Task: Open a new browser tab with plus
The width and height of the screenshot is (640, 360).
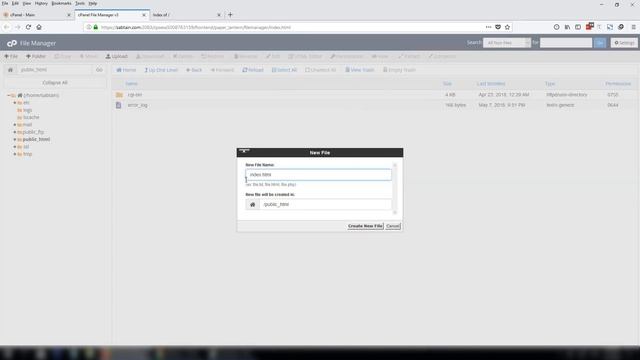Action: (x=230, y=15)
